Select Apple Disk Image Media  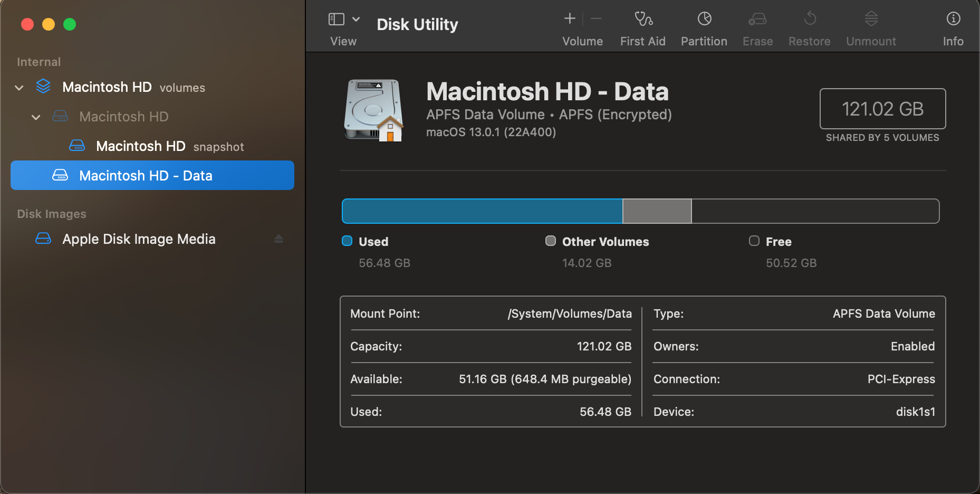(152, 239)
